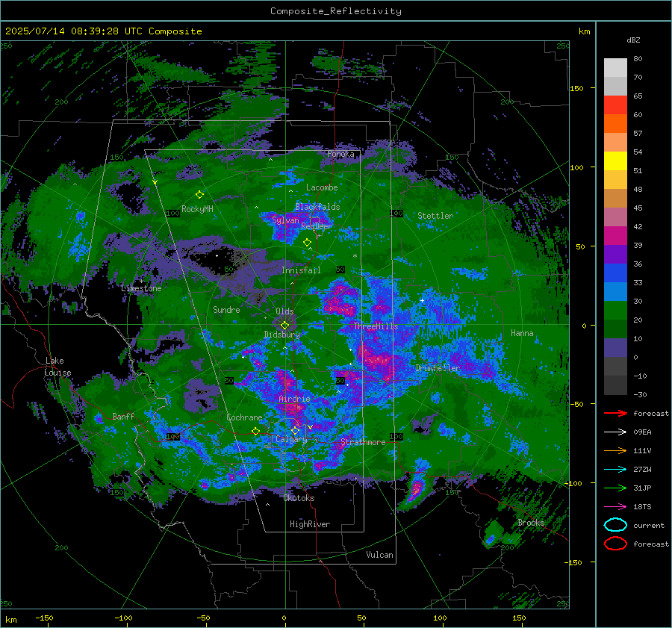Click the yellow diamond marker below RedDeer
The height and width of the screenshot is (628, 672).
coord(308,242)
